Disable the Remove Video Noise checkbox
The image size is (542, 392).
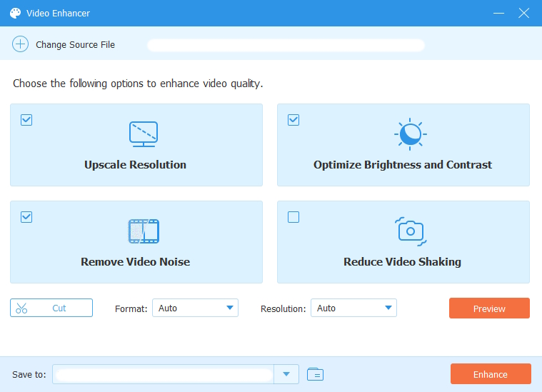tap(26, 217)
